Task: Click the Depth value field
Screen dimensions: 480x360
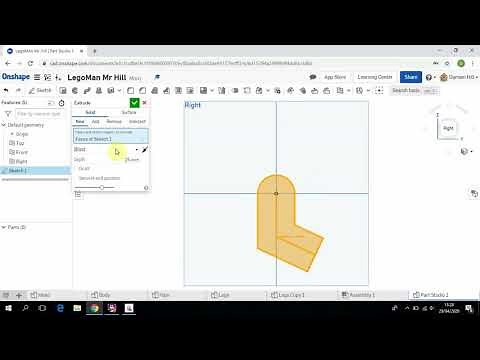Action: [132, 160]
